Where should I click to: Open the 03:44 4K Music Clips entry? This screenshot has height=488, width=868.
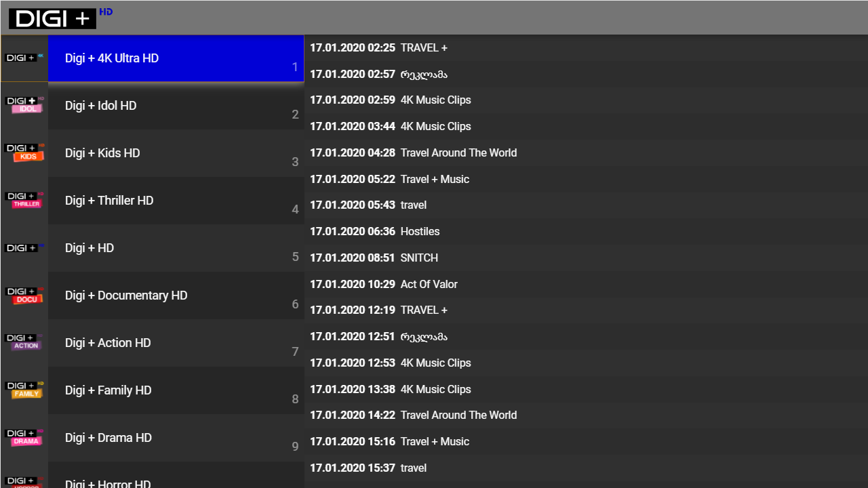pos(586,127)
